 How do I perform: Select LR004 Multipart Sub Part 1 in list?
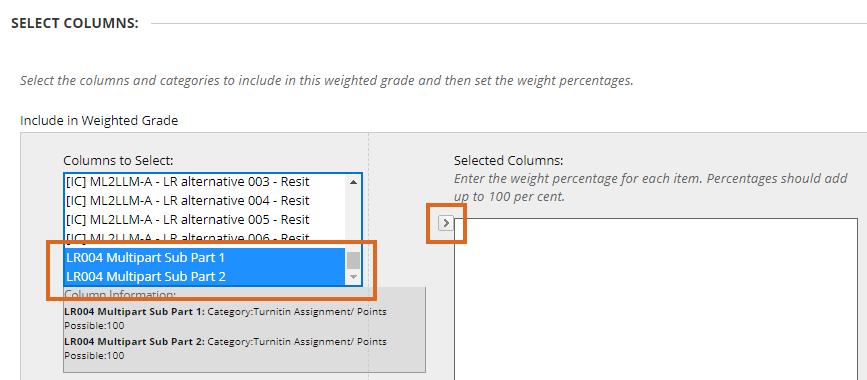(205, 258)
